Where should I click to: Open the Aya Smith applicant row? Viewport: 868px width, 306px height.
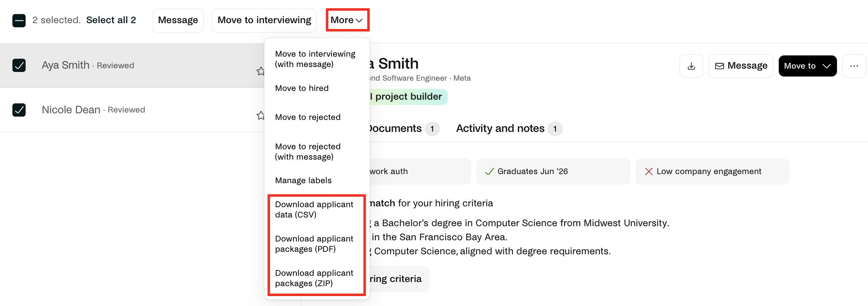tap(132, 65)
